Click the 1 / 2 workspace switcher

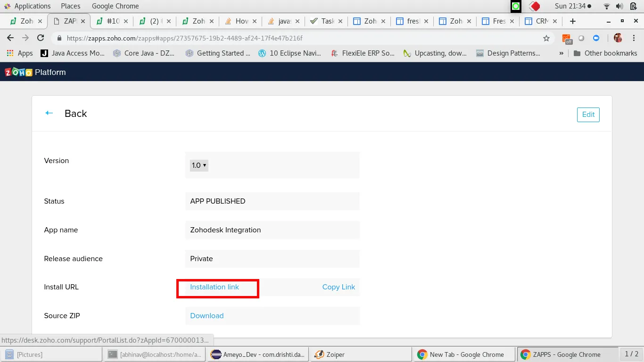(631, 354)
